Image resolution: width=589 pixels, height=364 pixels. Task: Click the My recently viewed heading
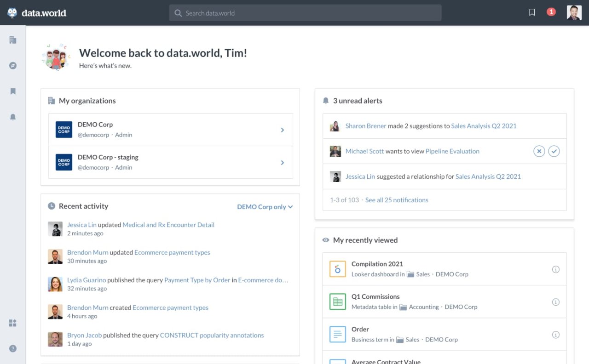coord(365,240)
